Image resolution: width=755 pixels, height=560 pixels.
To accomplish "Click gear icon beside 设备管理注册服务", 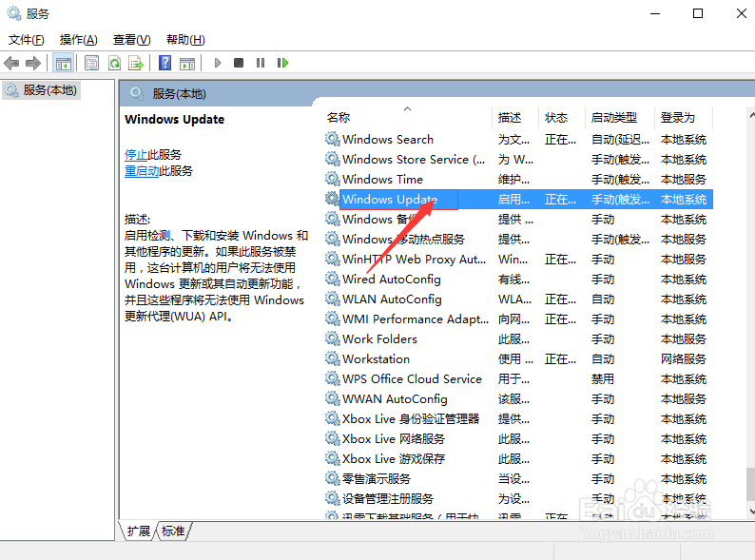I will pos(332,498).
